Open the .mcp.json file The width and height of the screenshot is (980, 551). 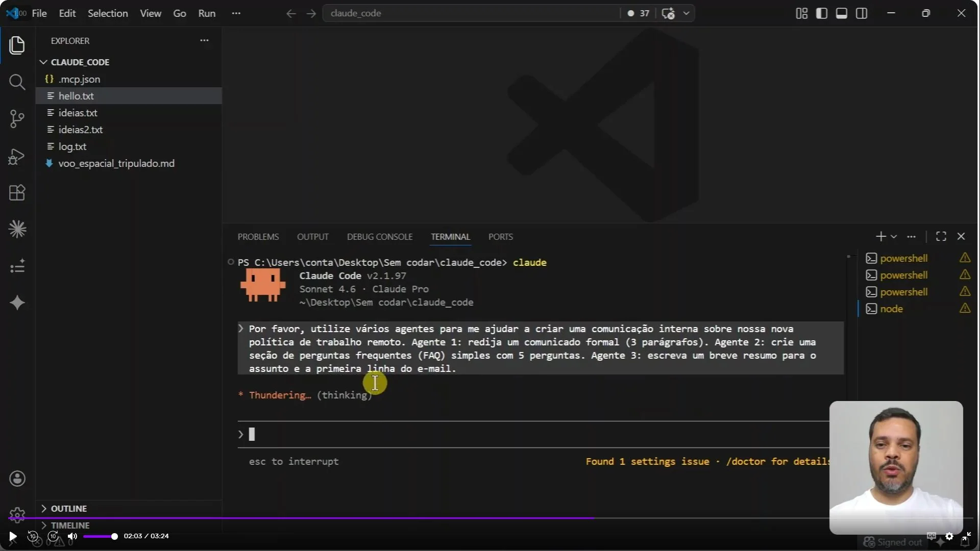click(x=129, y=79)
